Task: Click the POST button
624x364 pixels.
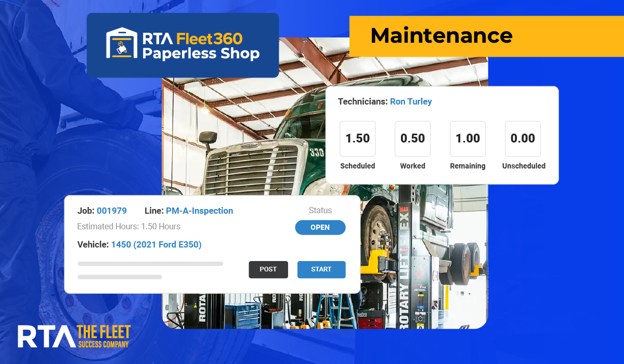Action: (x=268, y=269)
